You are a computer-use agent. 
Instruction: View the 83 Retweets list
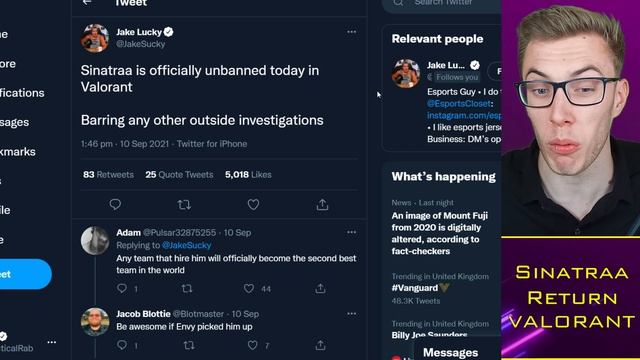click(x=108, y=175)
